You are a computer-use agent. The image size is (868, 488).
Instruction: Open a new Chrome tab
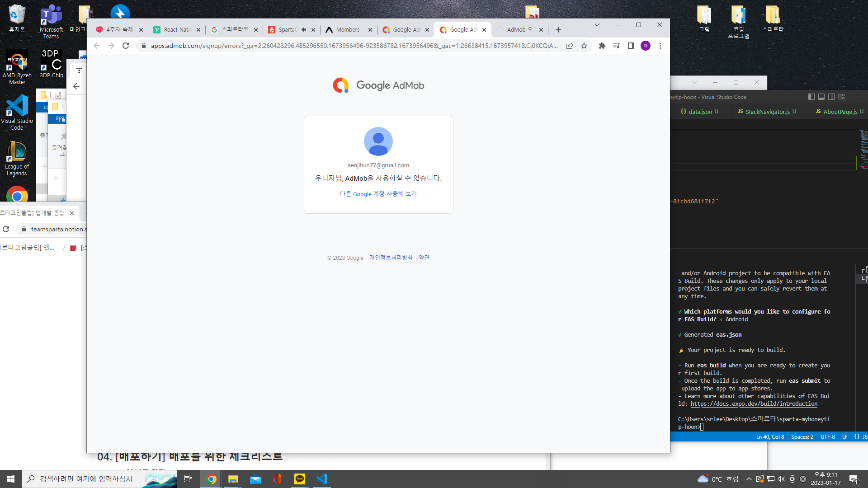coord(558,30)
